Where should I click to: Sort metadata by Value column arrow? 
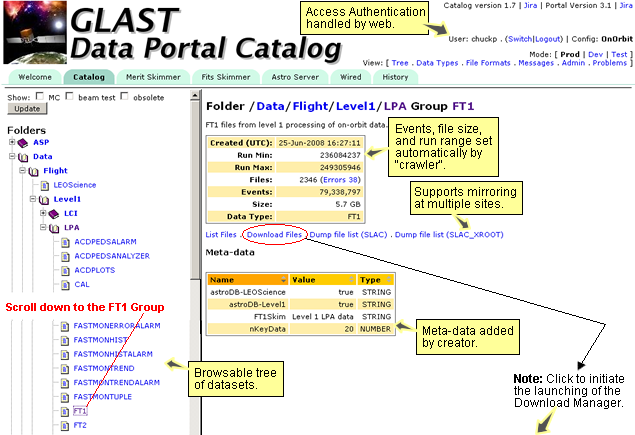(352, 280)
